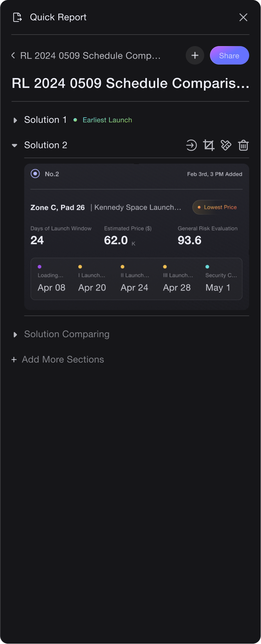Close the Quick Report panel
Screen dimensions: 261x644
(243, 17)
